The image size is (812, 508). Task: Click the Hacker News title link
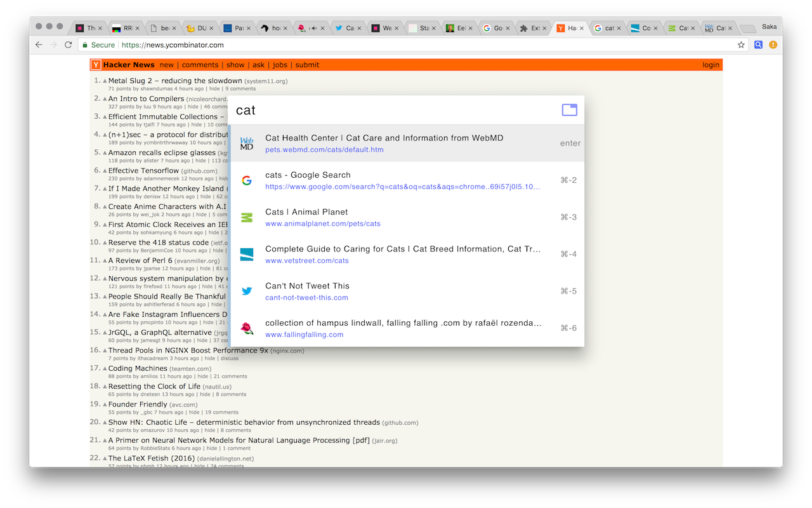tap(129, 65)
